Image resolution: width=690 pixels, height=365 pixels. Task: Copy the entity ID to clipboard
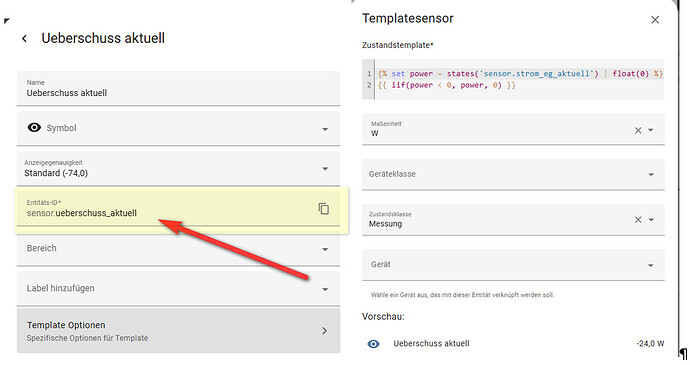(x=323, y=209)
